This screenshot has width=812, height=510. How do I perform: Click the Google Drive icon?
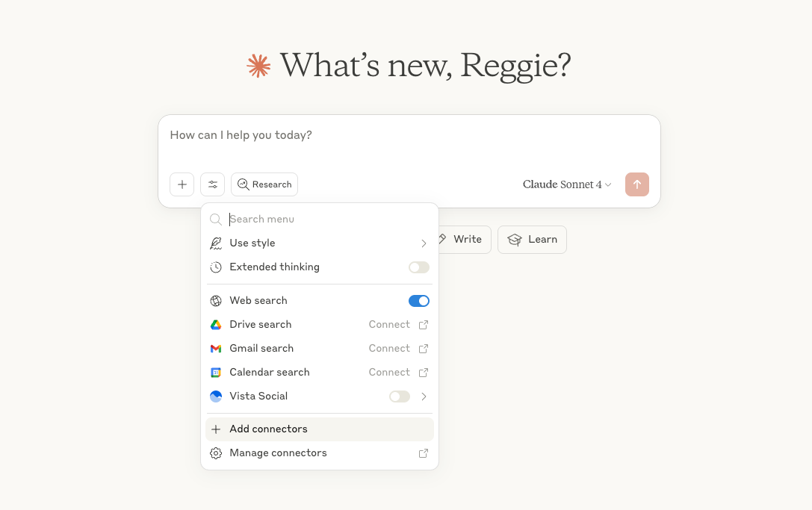tap(216, 324)
